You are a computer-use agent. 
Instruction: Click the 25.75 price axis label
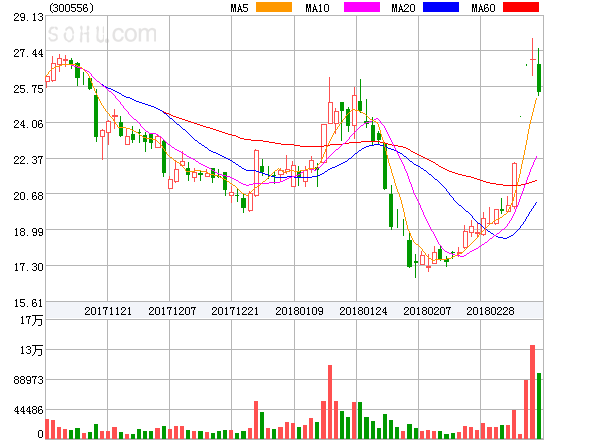[28, 89]
